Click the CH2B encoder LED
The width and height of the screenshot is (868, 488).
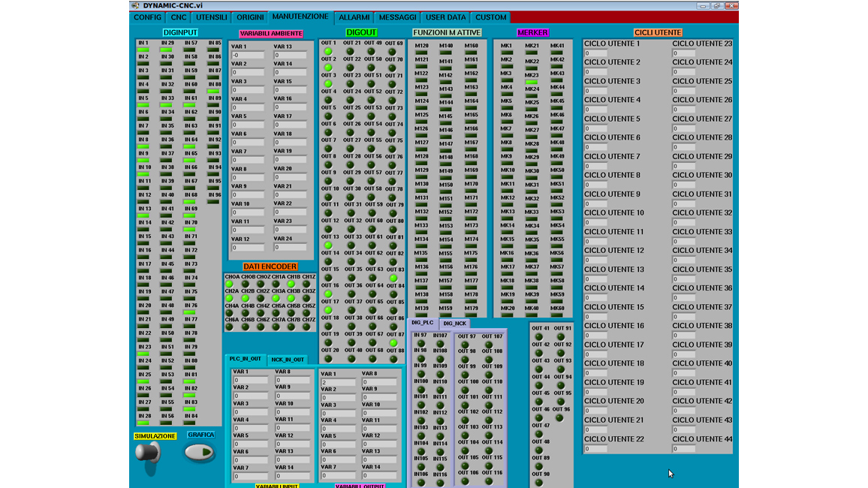click(x=245, y=298)
